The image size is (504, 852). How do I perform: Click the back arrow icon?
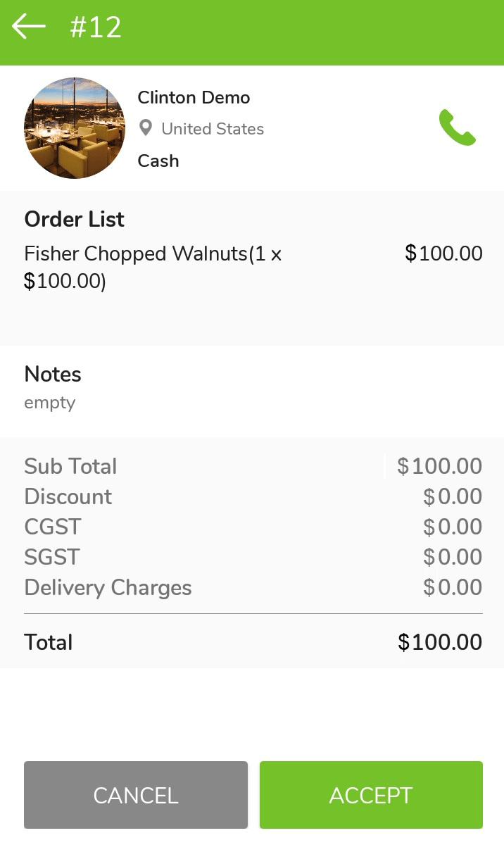click(29, 26)
